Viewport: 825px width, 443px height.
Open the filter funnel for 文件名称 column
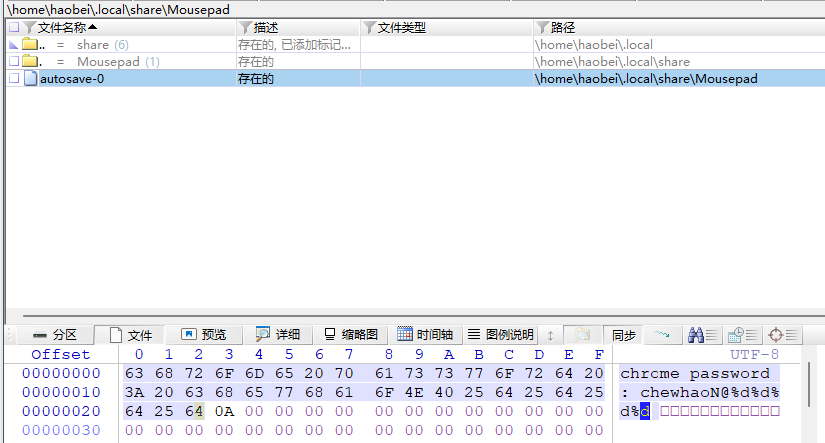[x=29, y=27]
